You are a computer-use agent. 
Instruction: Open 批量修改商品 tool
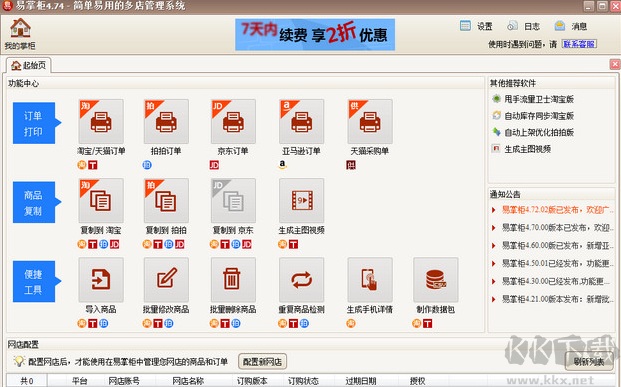coord(166,280)
